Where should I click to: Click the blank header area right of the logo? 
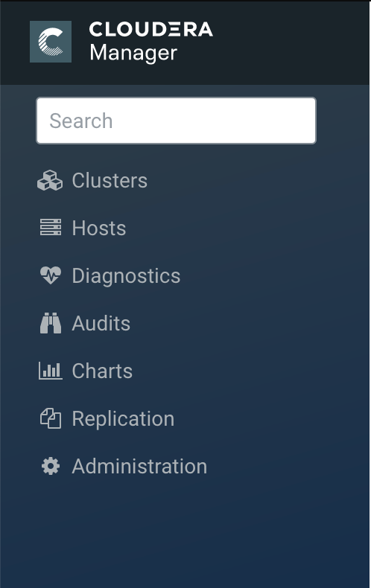291,42
